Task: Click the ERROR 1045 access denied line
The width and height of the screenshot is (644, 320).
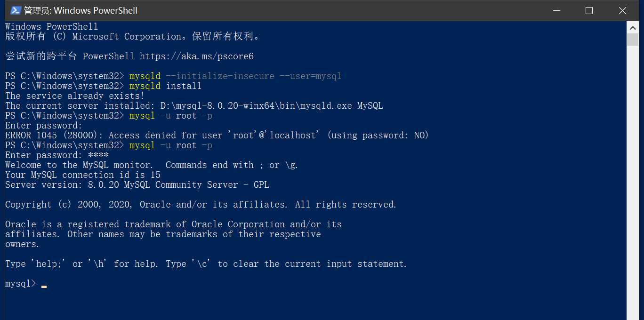Action: point(217,136)
